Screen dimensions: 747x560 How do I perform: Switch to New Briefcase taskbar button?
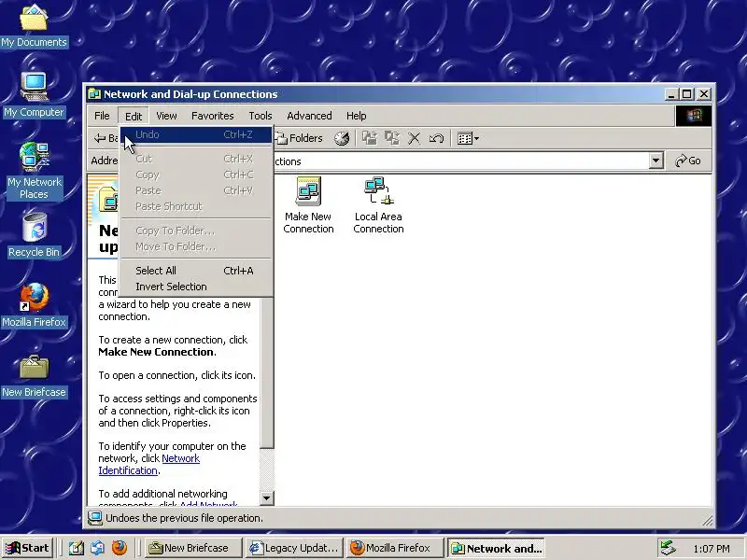(192, 548)
